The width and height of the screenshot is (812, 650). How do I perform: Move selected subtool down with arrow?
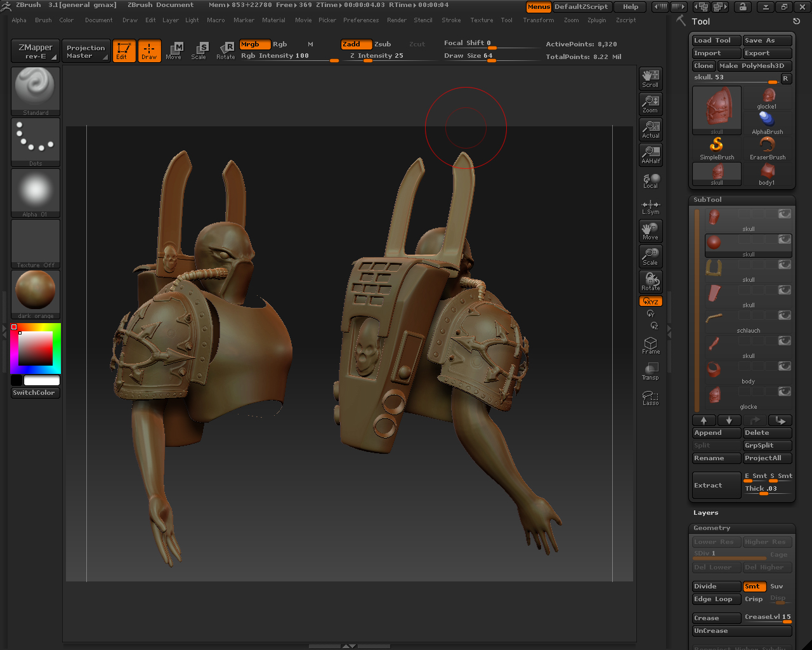729,420
